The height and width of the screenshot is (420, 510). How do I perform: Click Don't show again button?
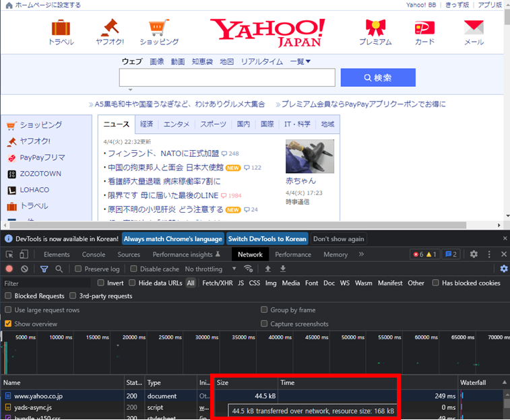tap(339, 239)
